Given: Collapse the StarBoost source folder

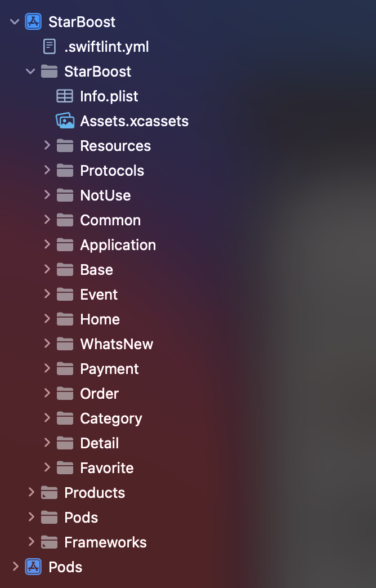Looking at the screenshot, I should 31,72.
